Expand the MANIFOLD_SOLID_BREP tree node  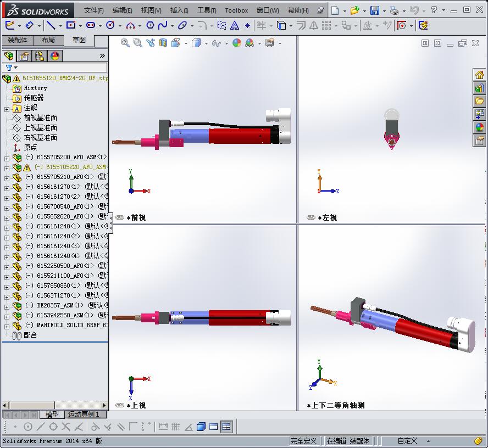click(7, 327)
